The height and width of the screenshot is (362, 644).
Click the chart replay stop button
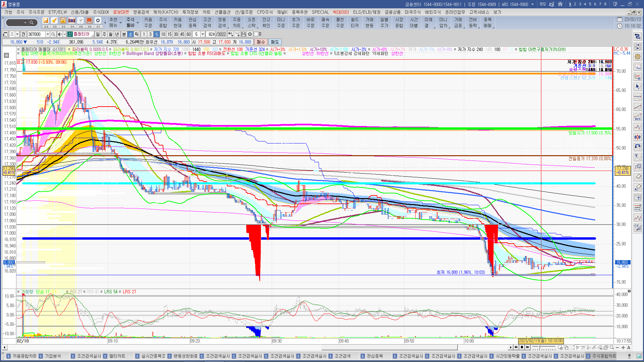point(522,347)
